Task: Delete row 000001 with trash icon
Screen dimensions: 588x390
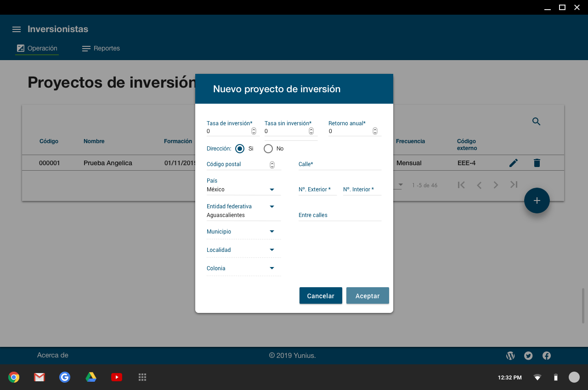Action: point(537,163)
